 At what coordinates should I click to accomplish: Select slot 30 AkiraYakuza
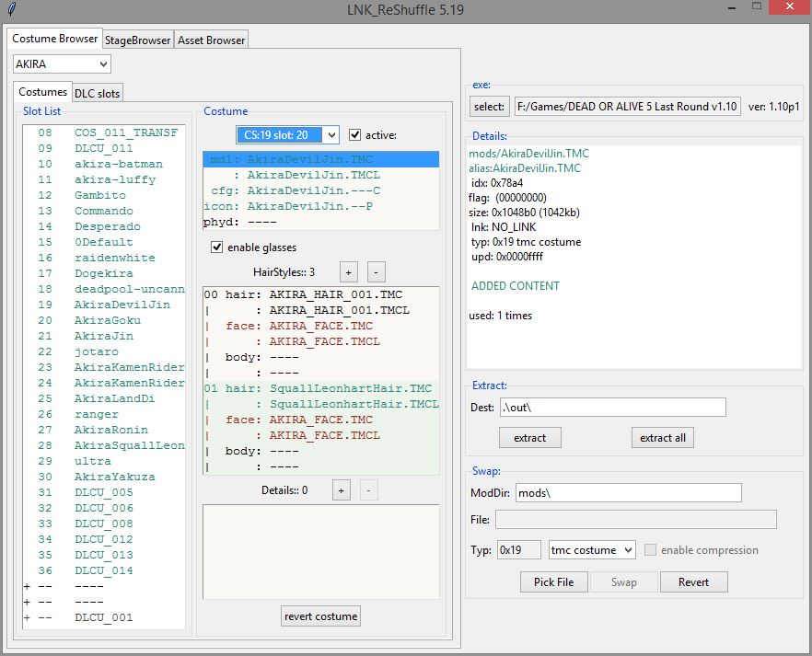[103, 477]
